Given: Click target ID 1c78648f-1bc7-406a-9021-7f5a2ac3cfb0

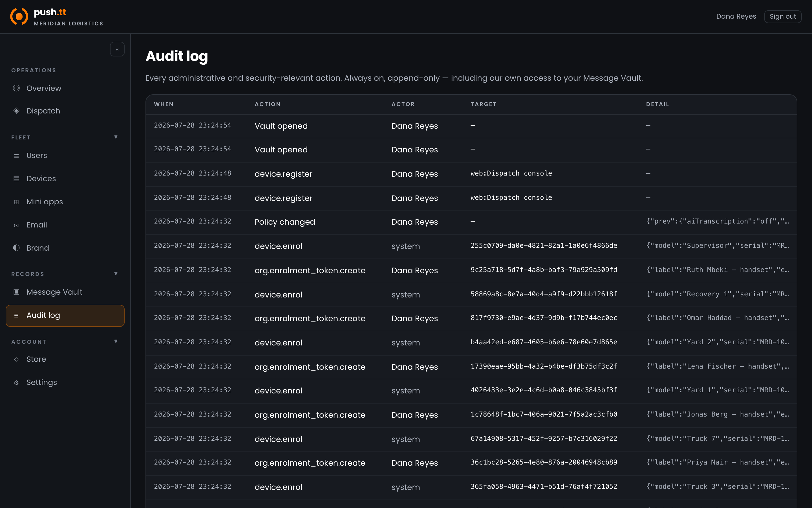Looking at the screenshot, I should (x=544, y=414).
